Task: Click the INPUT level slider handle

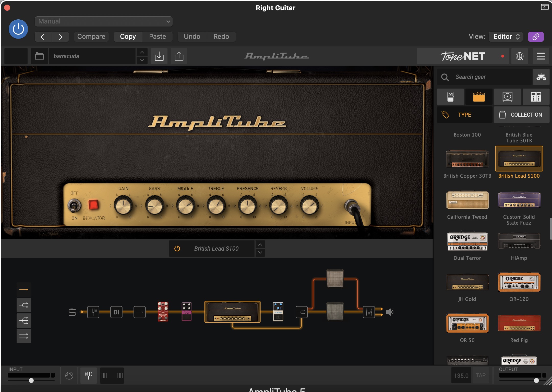Action: (31, 381)
